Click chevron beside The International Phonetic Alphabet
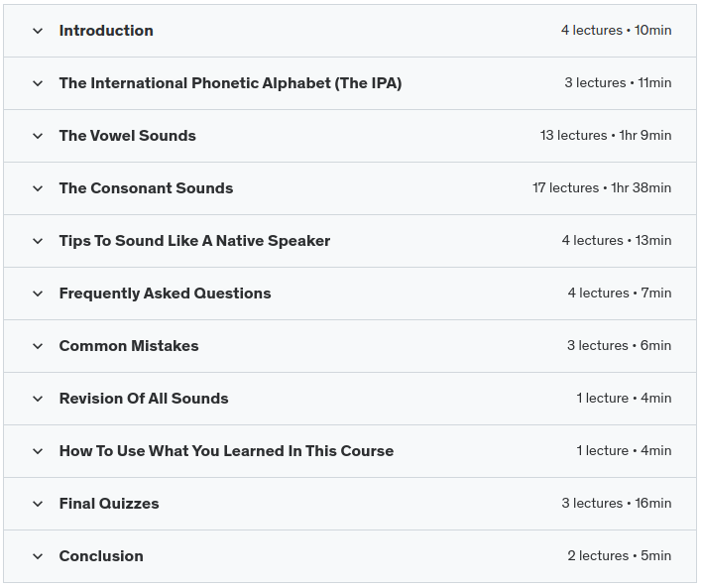 click(38, 83)
